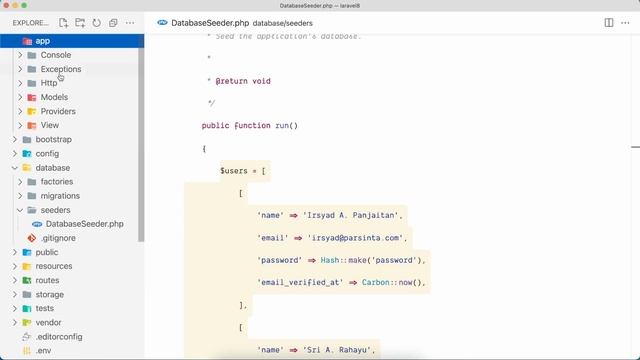Expand the Providers folder chevron

tap(20, 111)
